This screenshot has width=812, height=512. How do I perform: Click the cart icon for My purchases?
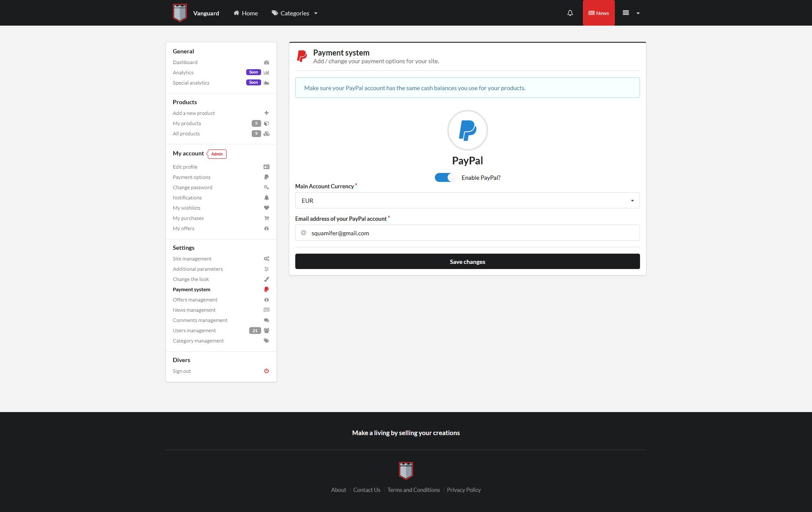(x=266, y=218)
